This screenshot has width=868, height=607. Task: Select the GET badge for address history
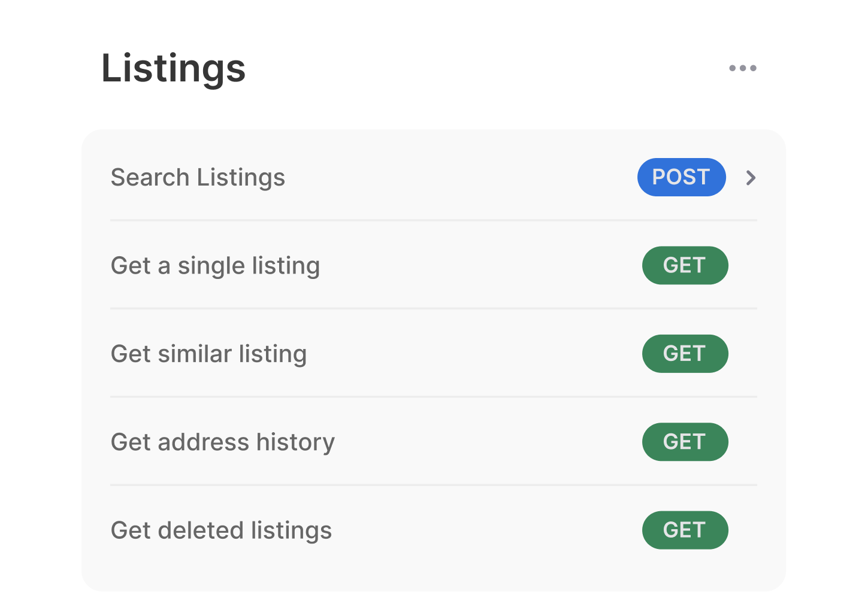[685, 442]
